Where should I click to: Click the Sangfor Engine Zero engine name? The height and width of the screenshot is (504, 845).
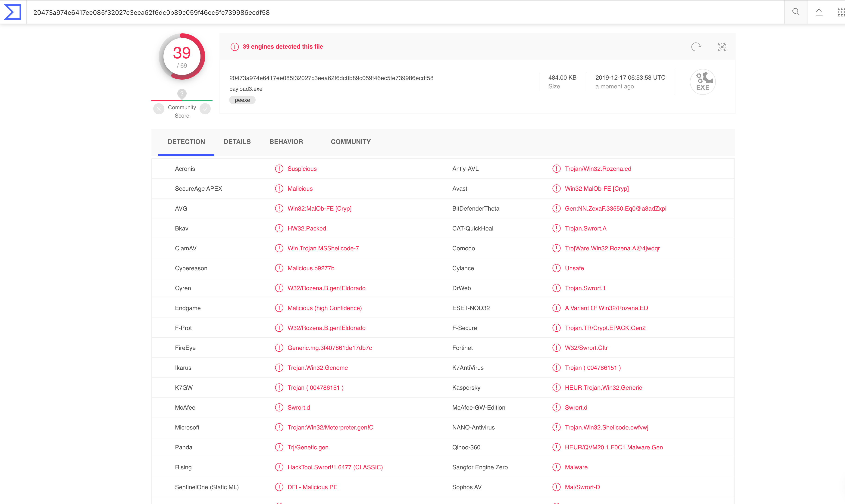click(480, 467)
